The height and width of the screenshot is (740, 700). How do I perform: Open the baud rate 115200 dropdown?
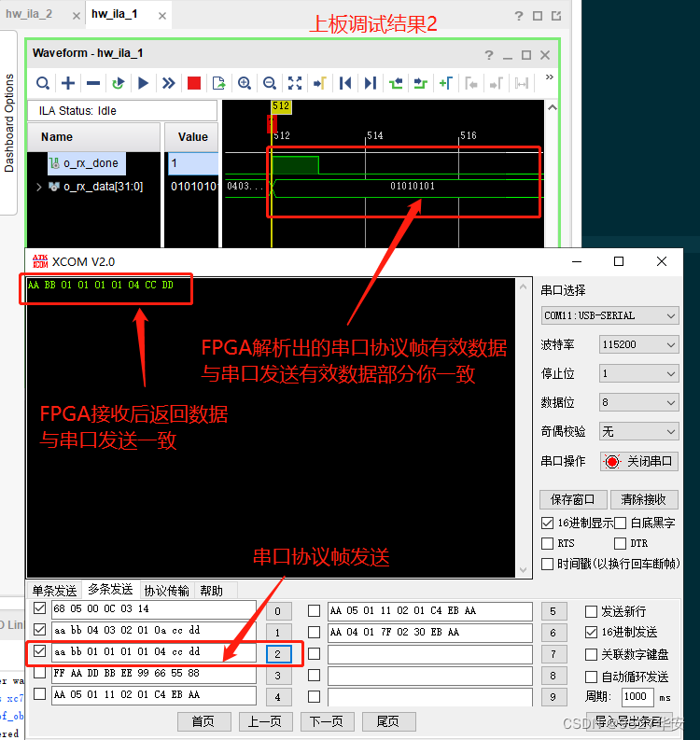click(x=638, y=345)
